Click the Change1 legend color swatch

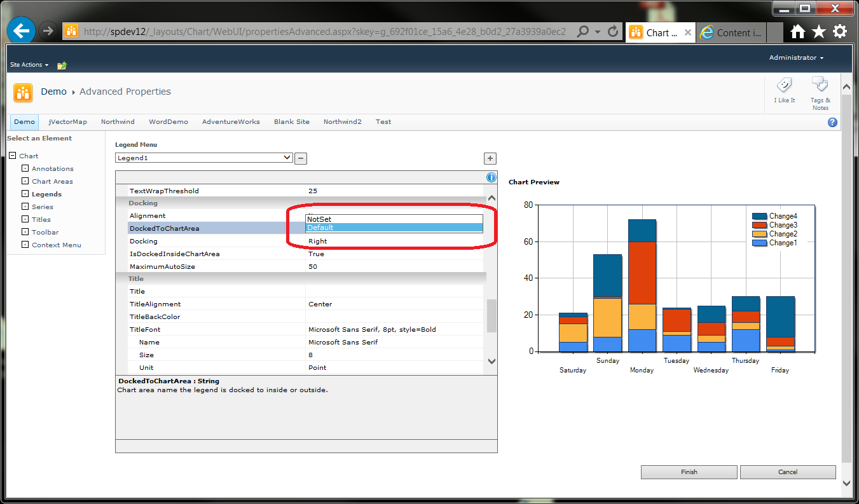pos(760,243)
